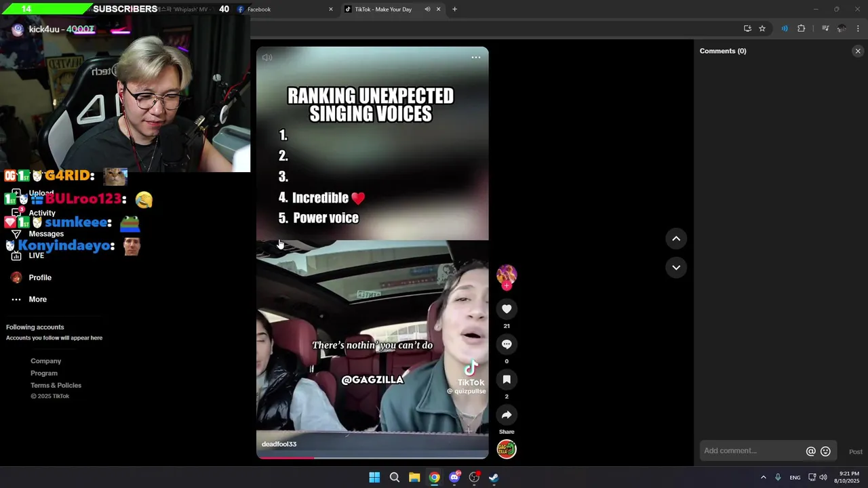Click the TikTok video player
Viewport: 868px width, 488px height.
coord(372,253)
